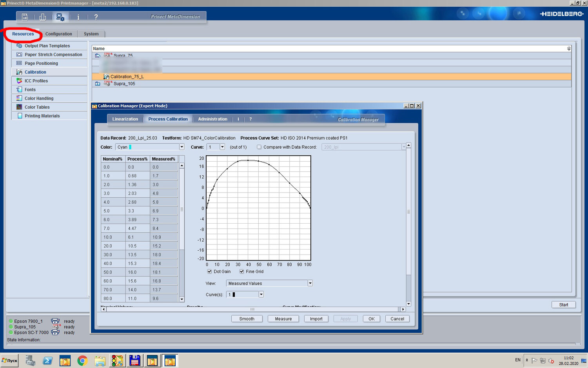Click the Measure button
The width and height of the screenshot is (588, 368).
point(283,319)
